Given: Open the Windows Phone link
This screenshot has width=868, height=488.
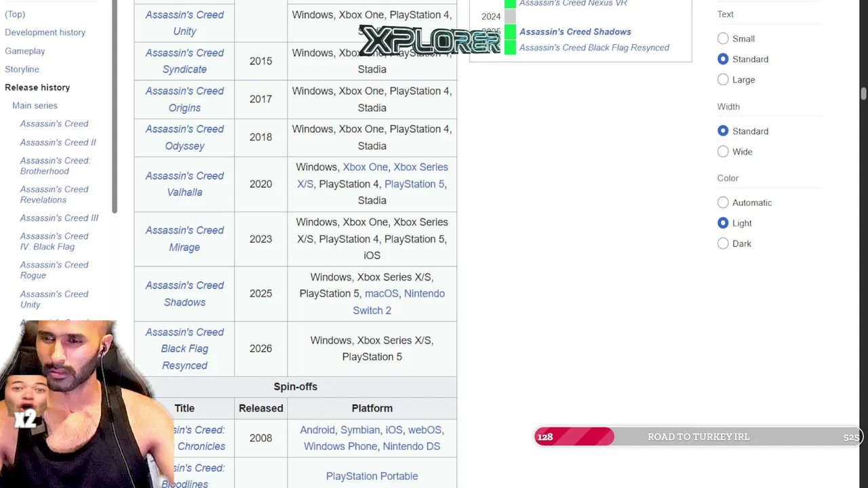Looking at the screenshot, I should 340,446.
